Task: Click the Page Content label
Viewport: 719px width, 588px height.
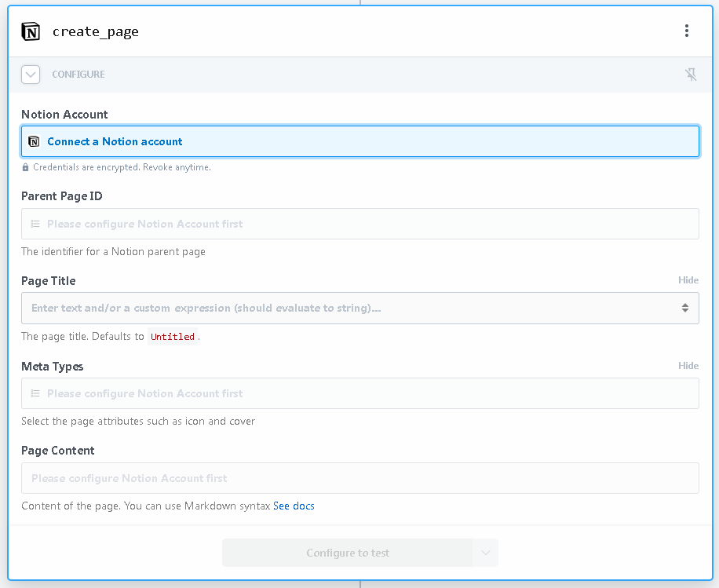Action: pyautogui.click(x=58, y=451)
